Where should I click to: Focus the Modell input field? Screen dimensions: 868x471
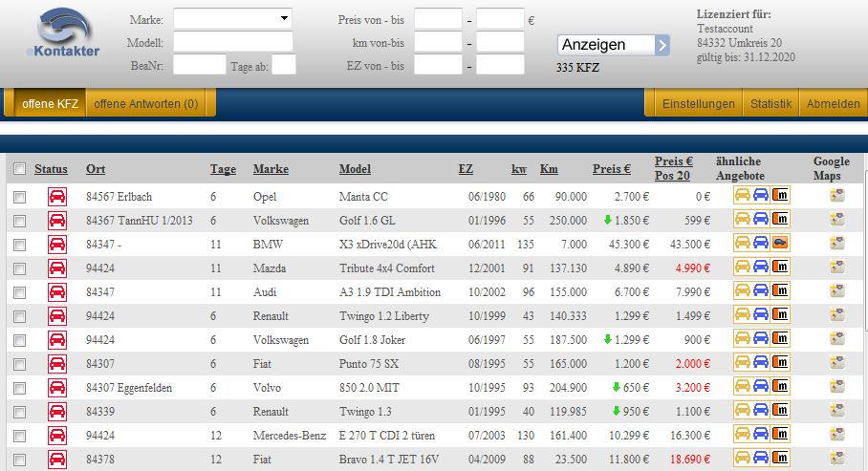(x=233, y=42)
